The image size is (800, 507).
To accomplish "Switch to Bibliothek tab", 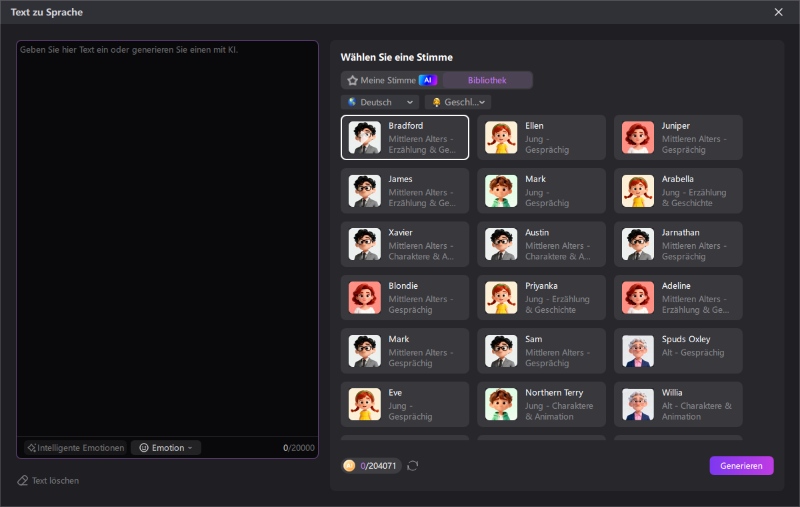I will 487,81.
